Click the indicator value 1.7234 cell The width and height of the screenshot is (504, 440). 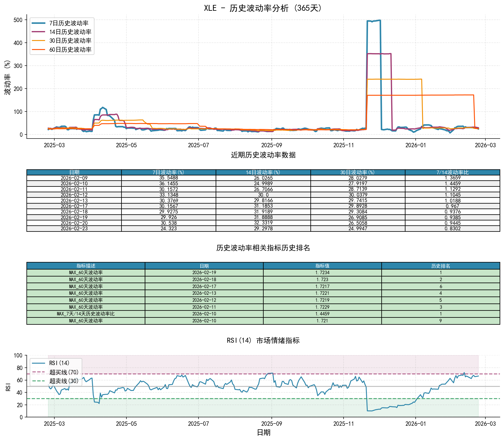pos(322,273)
